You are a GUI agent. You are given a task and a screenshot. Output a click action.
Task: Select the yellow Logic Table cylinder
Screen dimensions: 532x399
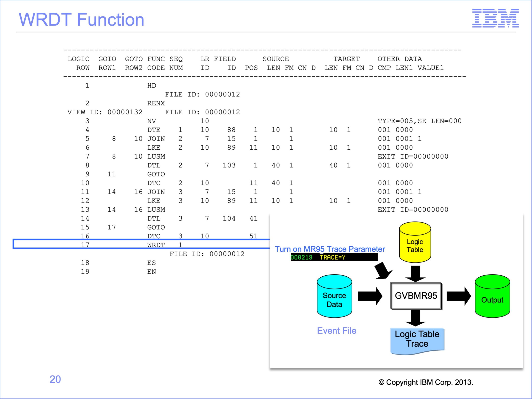(415, 242)
